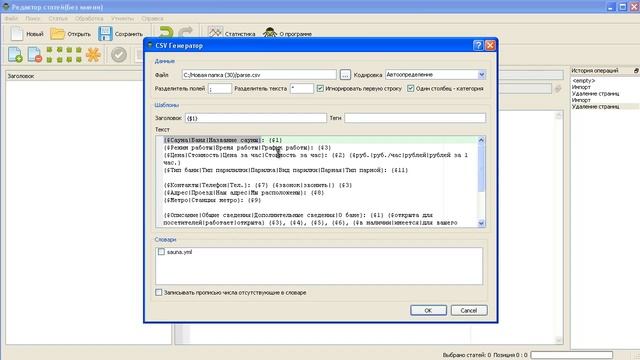Click the Заголовок template input field
This screenshot has width=640, height=360.
256,118
